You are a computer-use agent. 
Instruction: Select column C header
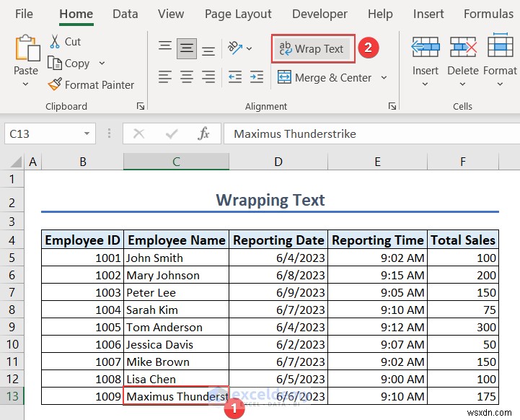tap(176, 162)
